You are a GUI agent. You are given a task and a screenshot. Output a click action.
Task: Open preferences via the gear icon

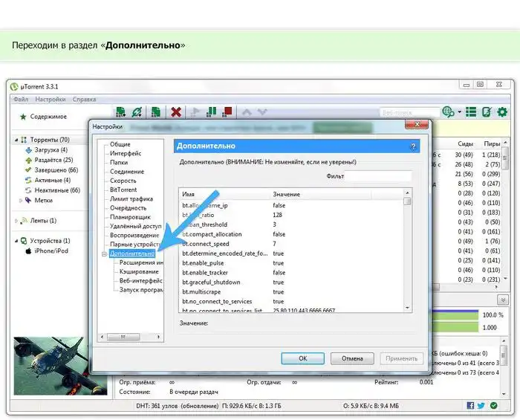(502, 112)
